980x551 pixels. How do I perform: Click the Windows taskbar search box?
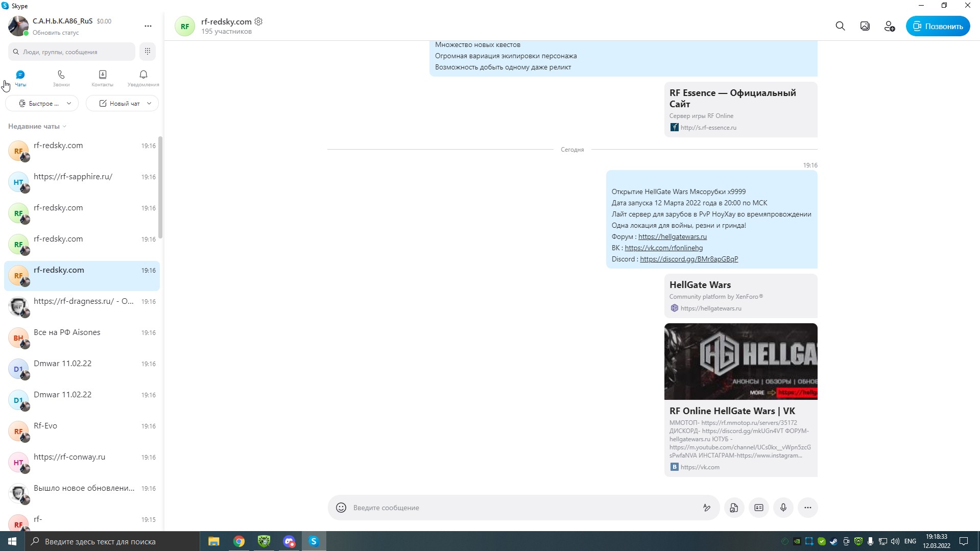112,541
